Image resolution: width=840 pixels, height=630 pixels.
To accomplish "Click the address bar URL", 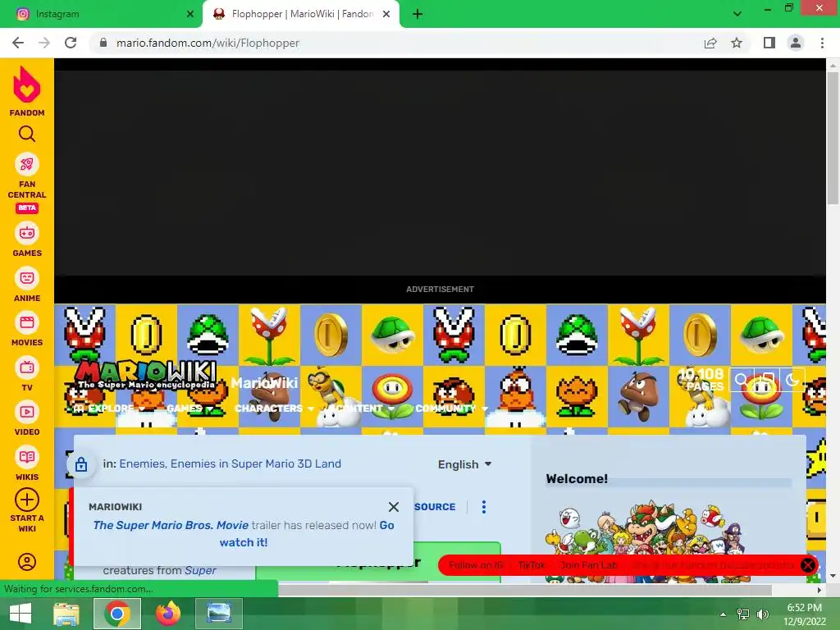I will coord(208,43).
